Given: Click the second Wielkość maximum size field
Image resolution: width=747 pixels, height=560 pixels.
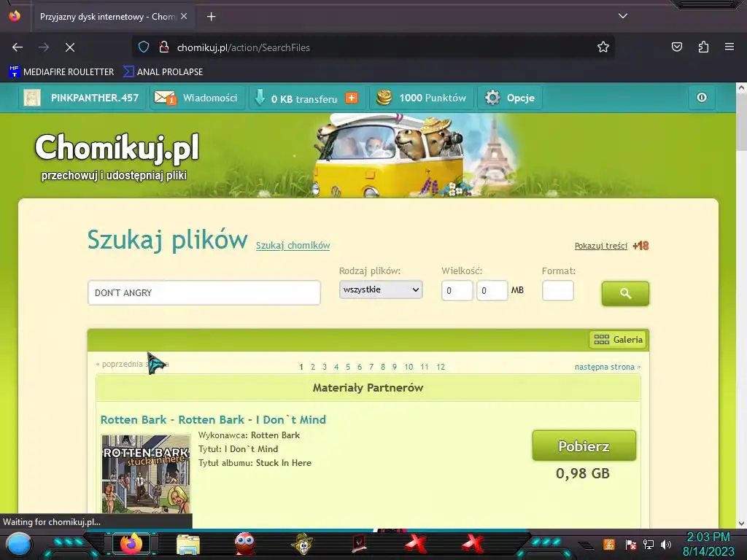Looking at the screenshot, I should click(492, 290).
